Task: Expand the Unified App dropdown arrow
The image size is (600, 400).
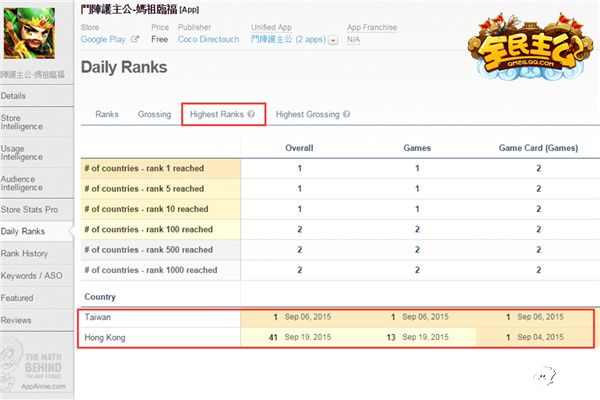Action: click(333, 40)
